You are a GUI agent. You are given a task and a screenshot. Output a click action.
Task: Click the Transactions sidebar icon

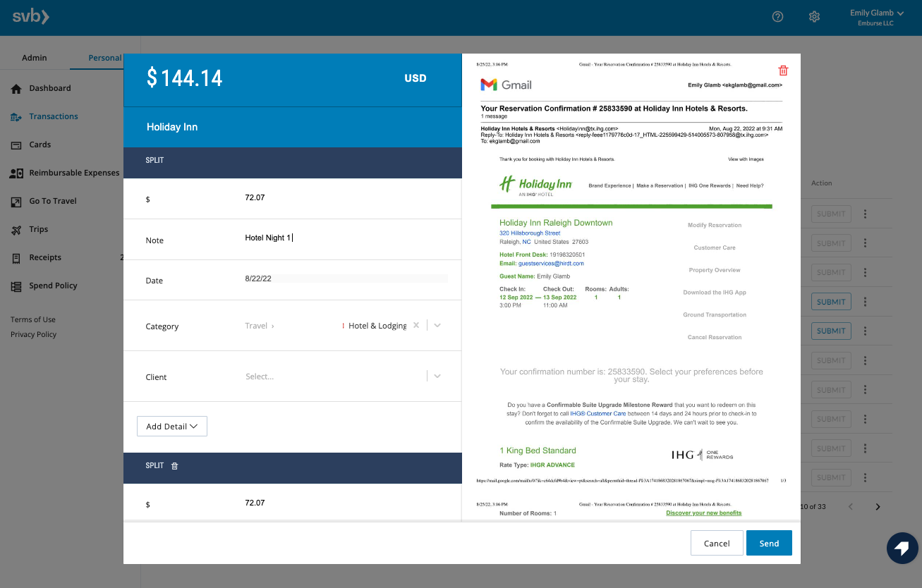[x=16, y=116]
